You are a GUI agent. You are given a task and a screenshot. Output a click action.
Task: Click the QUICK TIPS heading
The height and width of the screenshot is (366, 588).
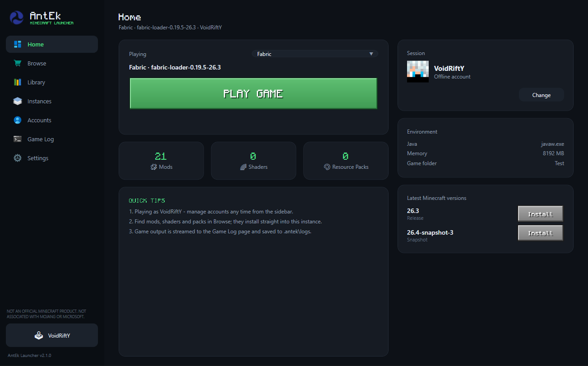coord(147,200)
